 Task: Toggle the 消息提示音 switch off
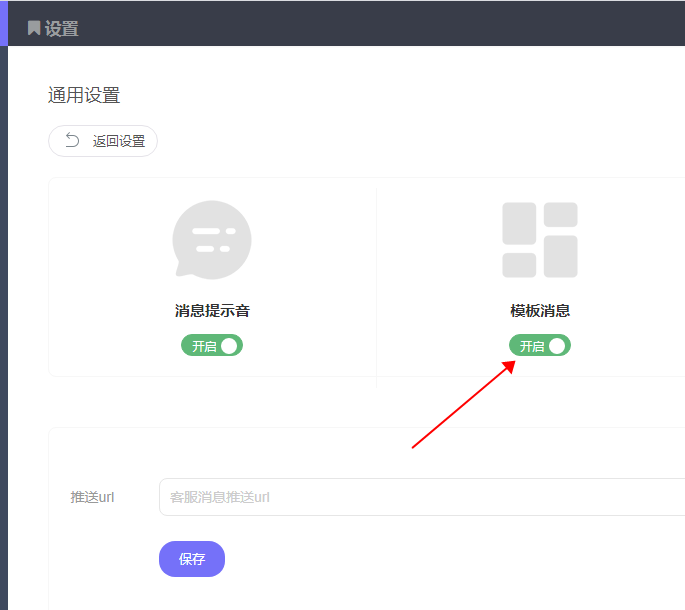212,346
